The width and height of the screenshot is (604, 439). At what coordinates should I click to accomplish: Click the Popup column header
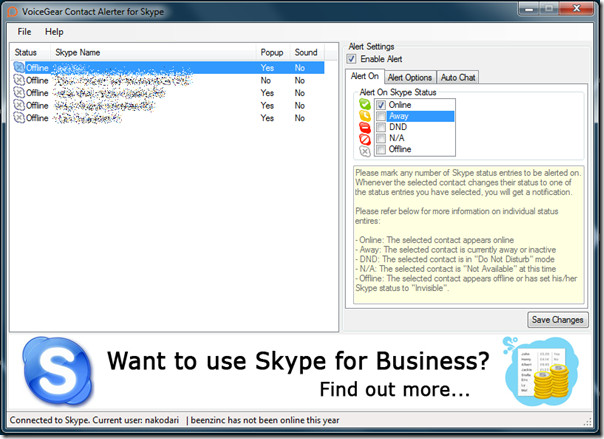click(x=273, y=52)
